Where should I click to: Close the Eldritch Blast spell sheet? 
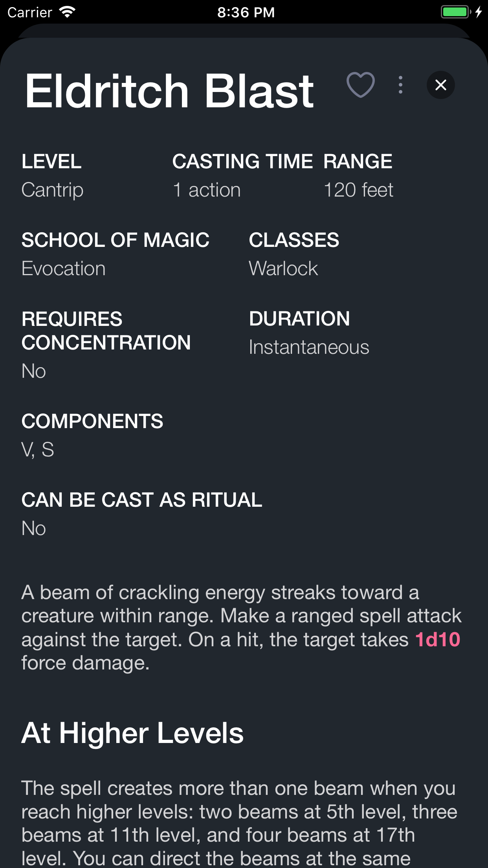(441, 85)
